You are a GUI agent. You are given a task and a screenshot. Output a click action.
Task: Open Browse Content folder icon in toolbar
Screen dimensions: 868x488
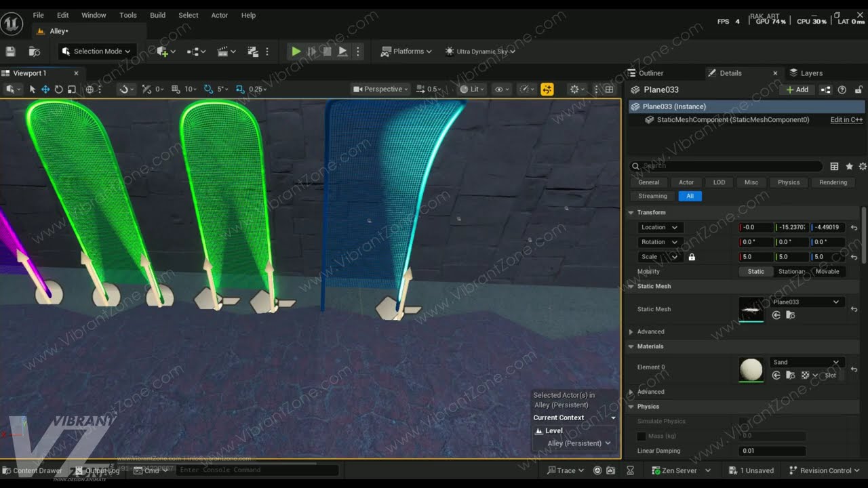[x=34, y=51]
